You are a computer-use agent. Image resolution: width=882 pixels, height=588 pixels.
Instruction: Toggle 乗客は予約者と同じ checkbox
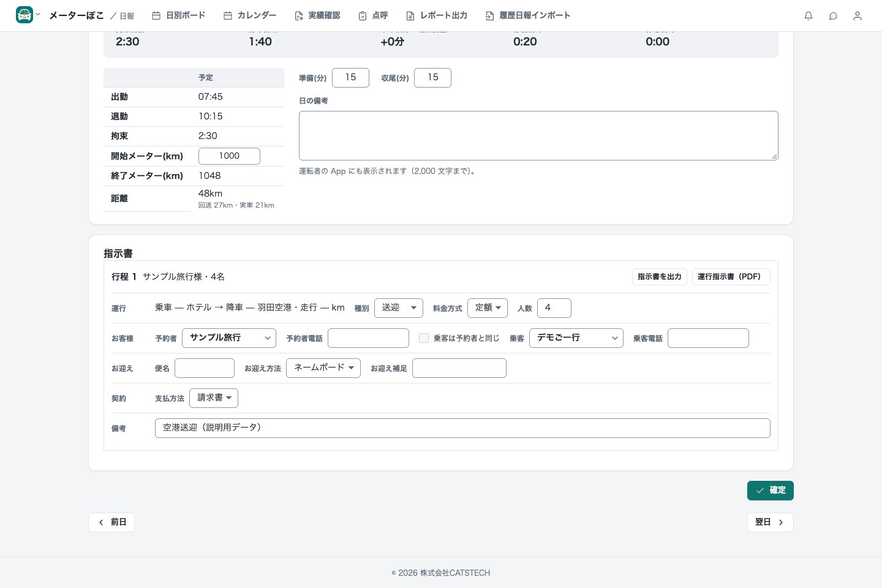tap(424, 338)
